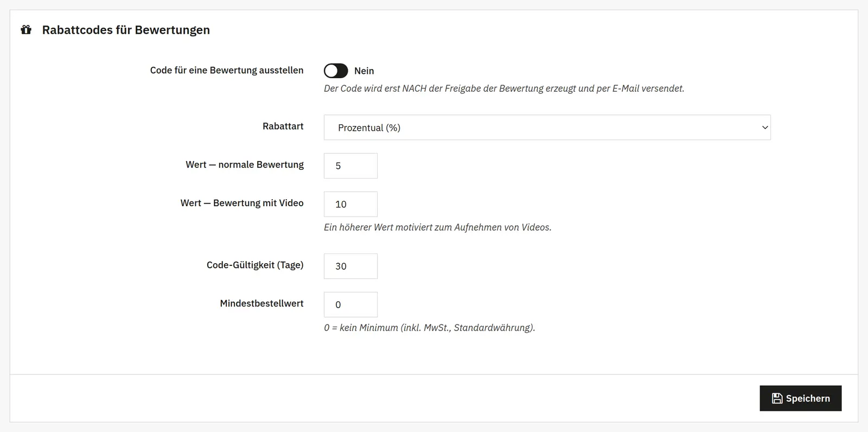Select the Mindestbestellwert input field
Viewport: 868px width, 432px height.
pos(350,304)
